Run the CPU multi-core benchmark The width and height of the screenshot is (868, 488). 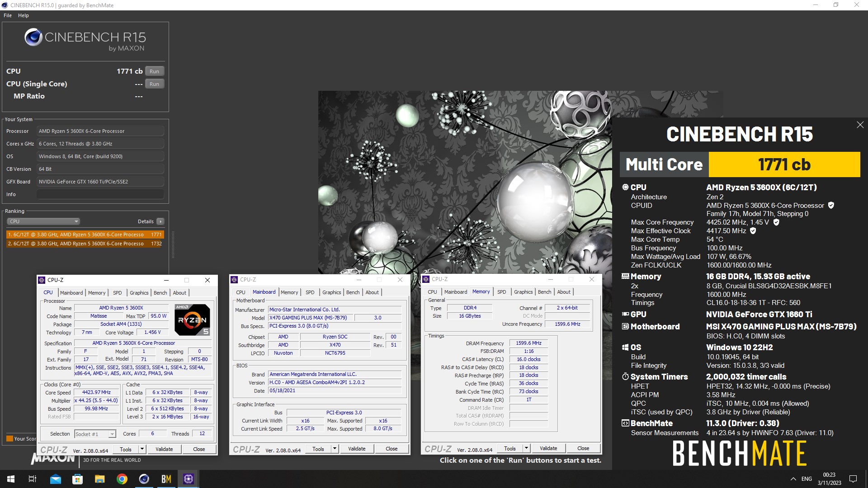tap(154, 71)
